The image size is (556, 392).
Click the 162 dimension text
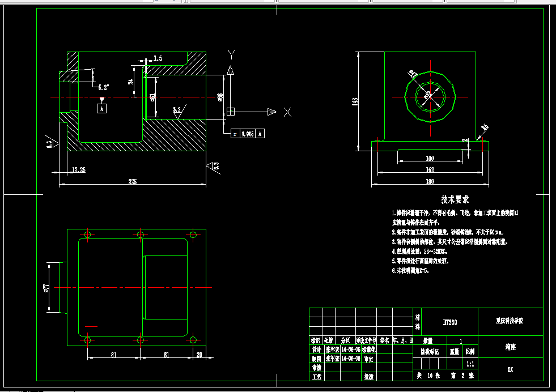tap(430, 170)
